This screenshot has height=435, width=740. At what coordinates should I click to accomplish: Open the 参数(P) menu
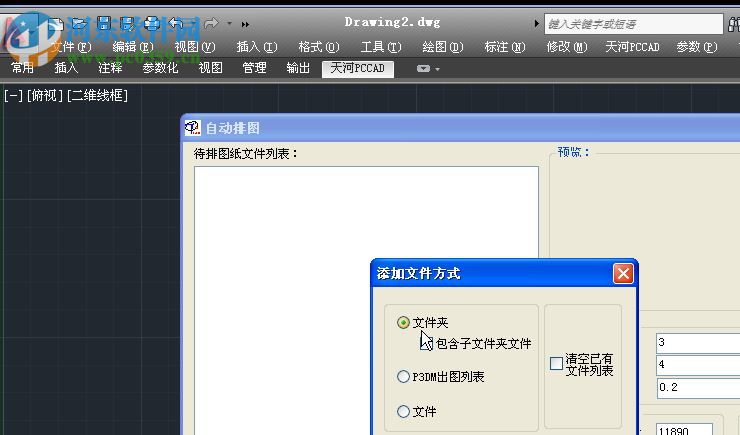point(697,47)
